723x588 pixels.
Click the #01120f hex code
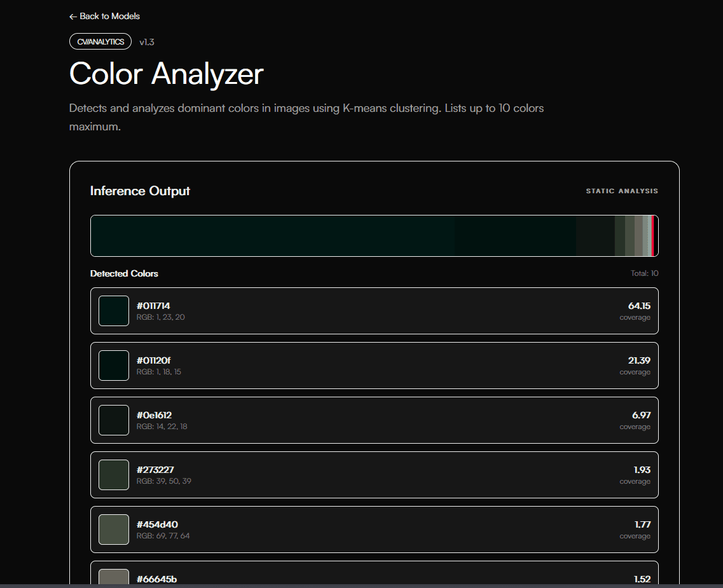point(153,360)
